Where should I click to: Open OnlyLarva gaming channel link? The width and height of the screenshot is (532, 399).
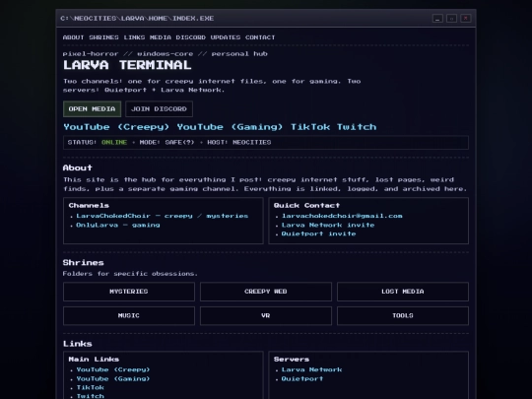(x=118, y=225)
